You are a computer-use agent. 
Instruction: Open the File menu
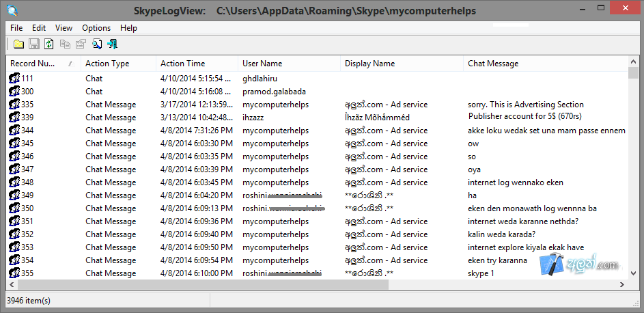(x=16, y=28)
